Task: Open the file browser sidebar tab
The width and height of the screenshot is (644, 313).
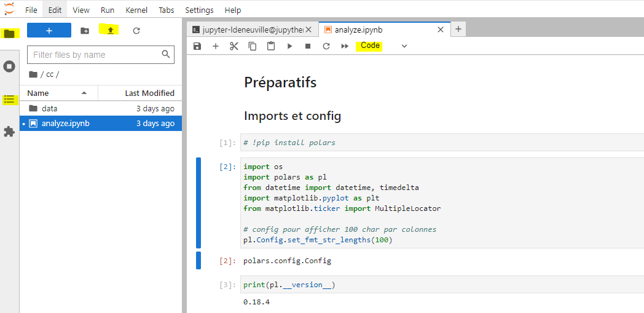Action: (9, 34)
